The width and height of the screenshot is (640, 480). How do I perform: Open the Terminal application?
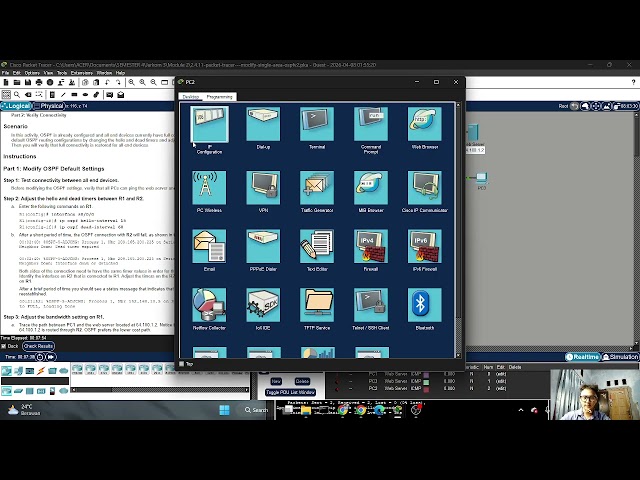pos(317,124)
